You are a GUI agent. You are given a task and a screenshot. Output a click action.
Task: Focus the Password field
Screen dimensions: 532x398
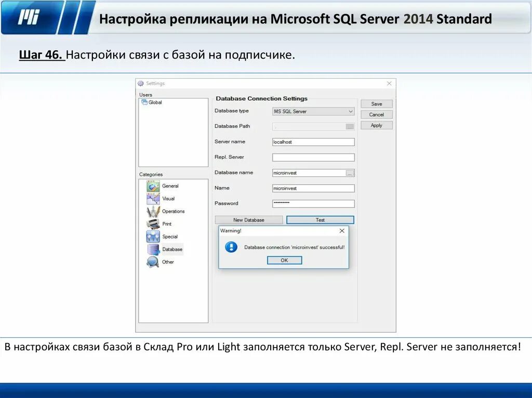coord(313,204)
